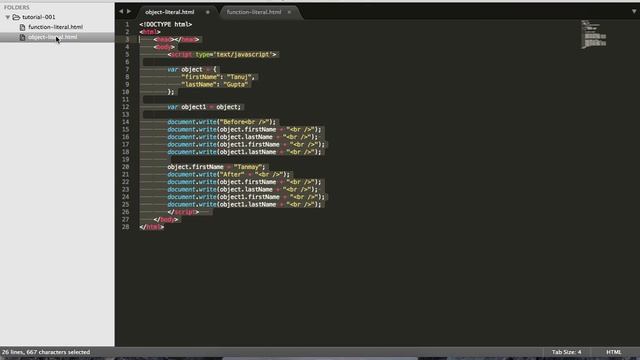
Task: Click the "firstName": "Tanuj" line
Action: point(218,77)
